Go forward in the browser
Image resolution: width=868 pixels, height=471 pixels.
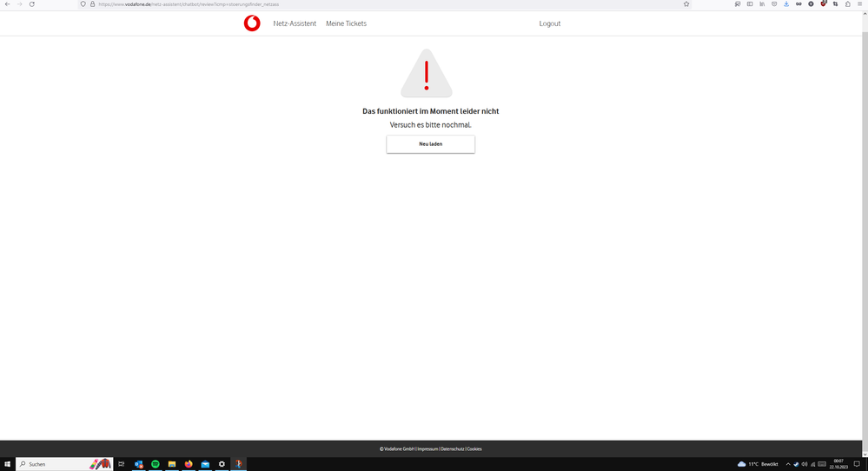point(19,3)
